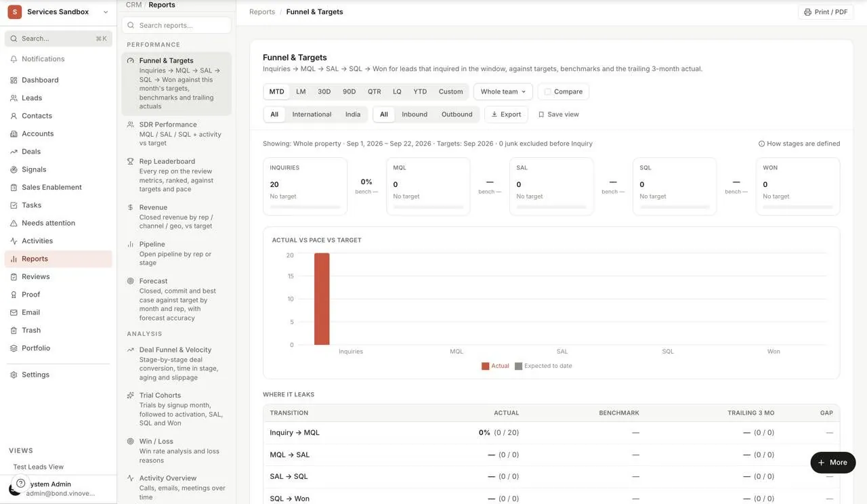Click the Print / PDF button
The image size is (867, 504).
pyautogui.click(x=826, y=12)
